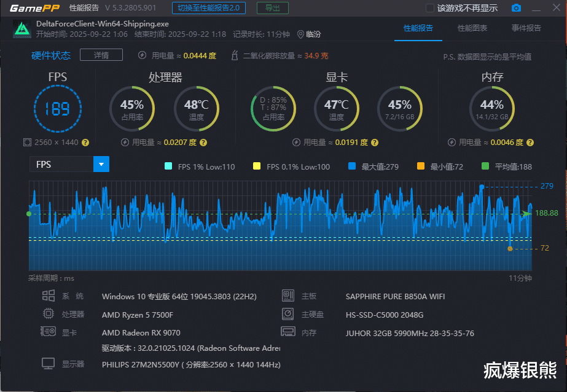
Task: Click the CPU chip icon next to 处理器
Action: coord(49,313)
